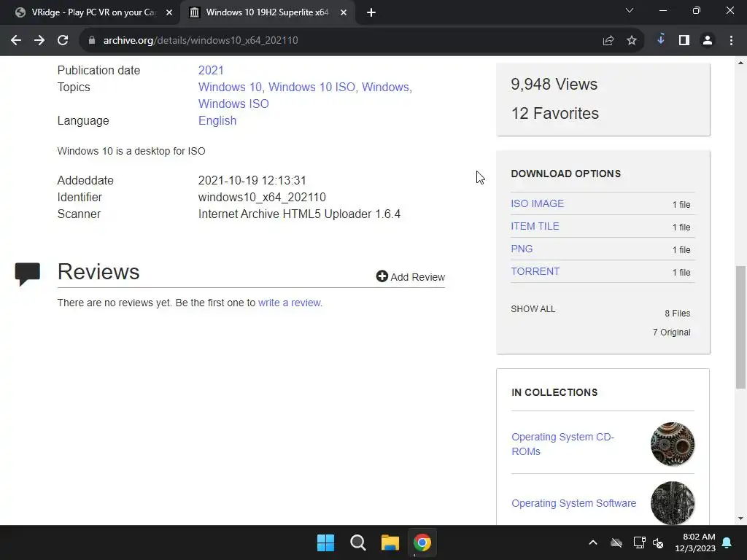Click the identifier windows10_x64_202110 text
Screen dimensions: 747x560
[262, 197]
